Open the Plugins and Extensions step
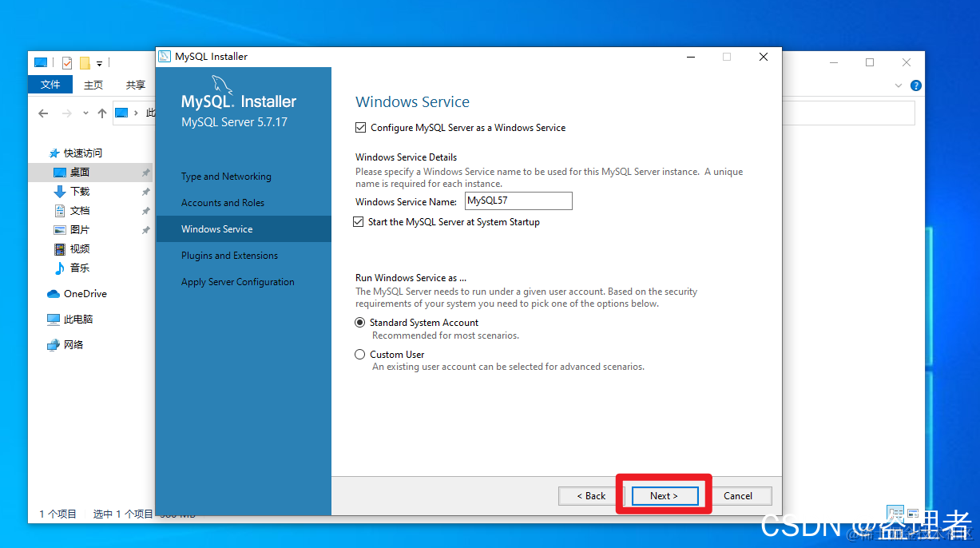The image size is (980, 548). [230, 256]
